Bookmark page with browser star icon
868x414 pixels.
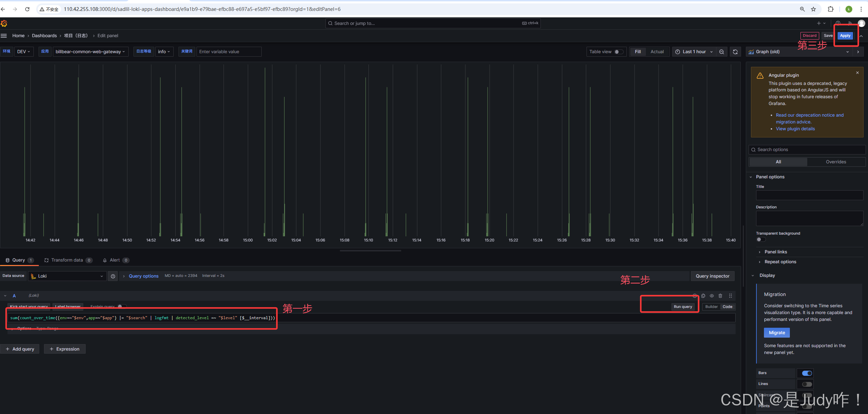click(813, 9)
